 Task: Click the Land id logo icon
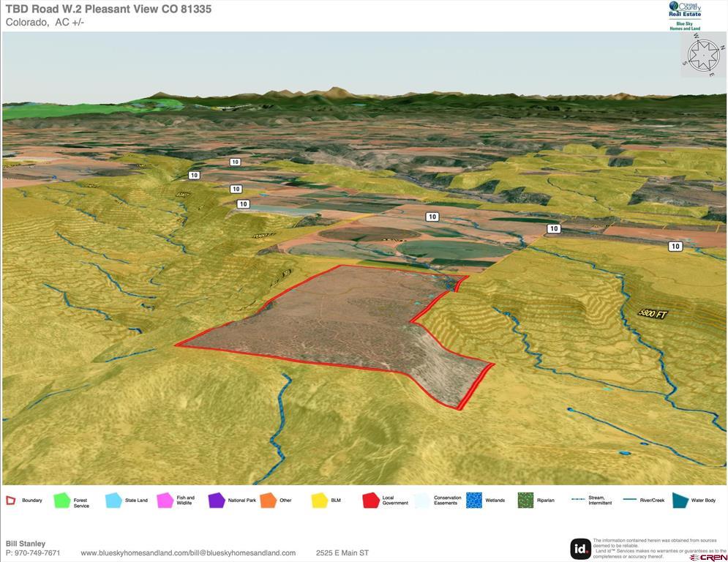pos(580,548)
